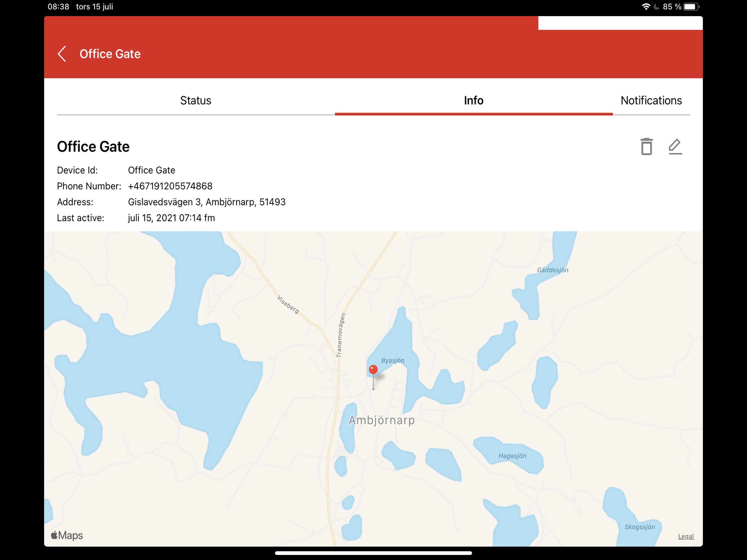
Task: Switch to the Status tab
Action: tap(195, 100)
